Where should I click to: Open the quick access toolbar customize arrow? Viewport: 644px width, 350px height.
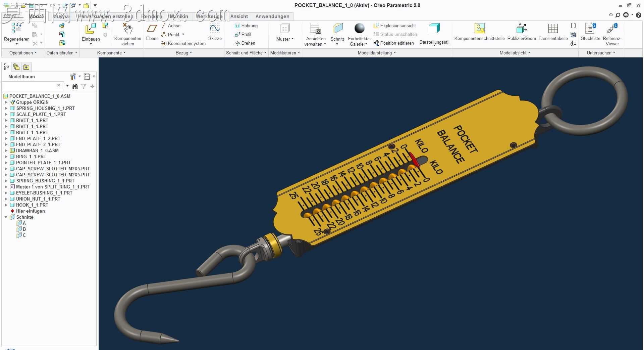click(95, 5)
